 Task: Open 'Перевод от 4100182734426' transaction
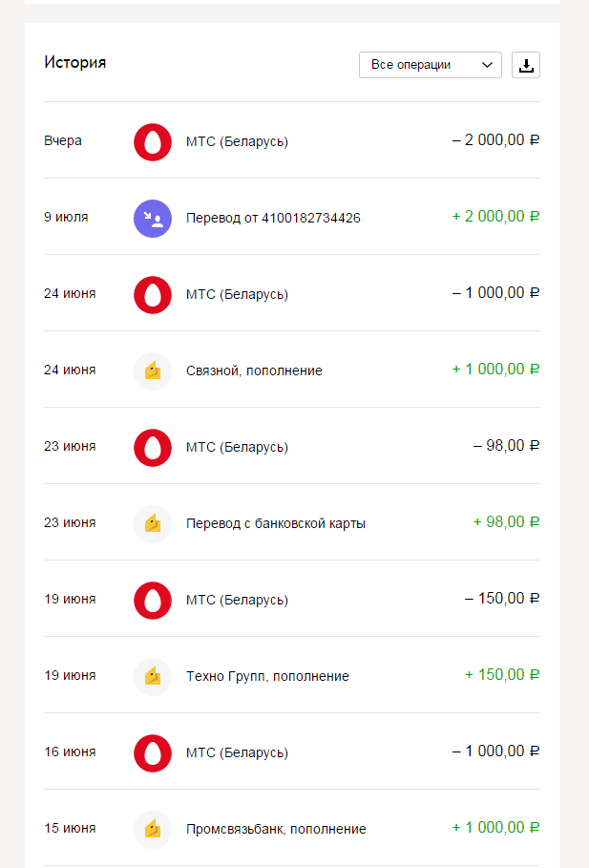coord(273,218)
